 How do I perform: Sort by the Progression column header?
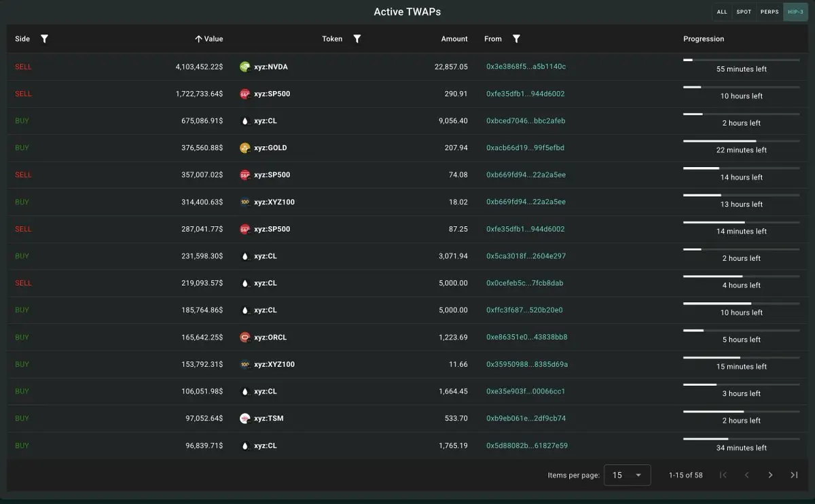coord(704,39)
